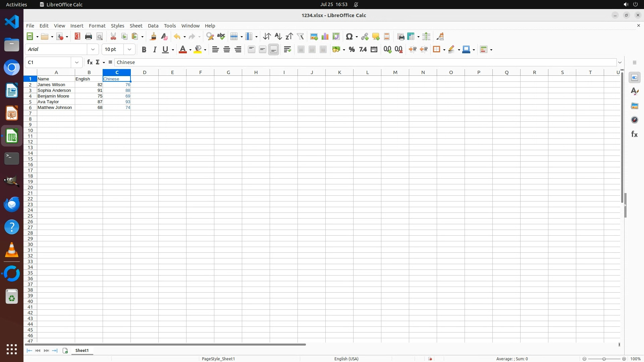Screen dimensions: 644x362
Task: Click Sort Ascending icon
Action: [278, 37]
